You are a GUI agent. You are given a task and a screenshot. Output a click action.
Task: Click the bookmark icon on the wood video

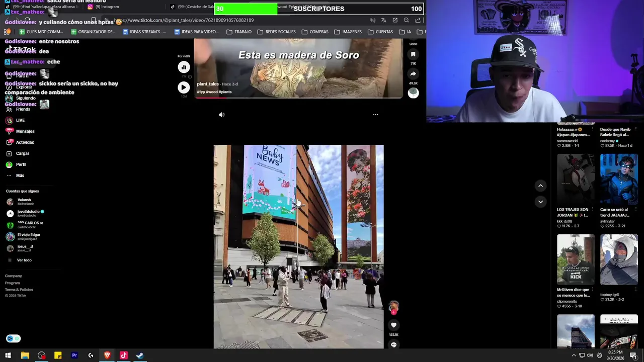[x=413, y=54]
